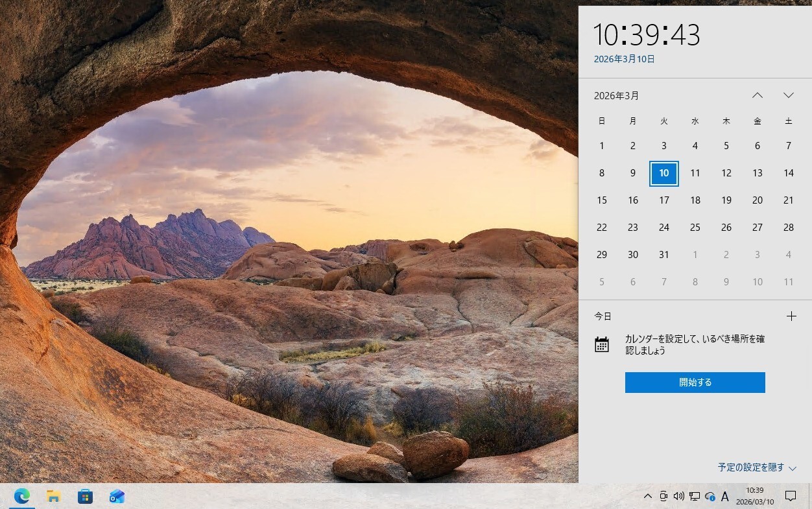
Task: Select grayed April 4 in the March 29 row
Action: point(789,255)
